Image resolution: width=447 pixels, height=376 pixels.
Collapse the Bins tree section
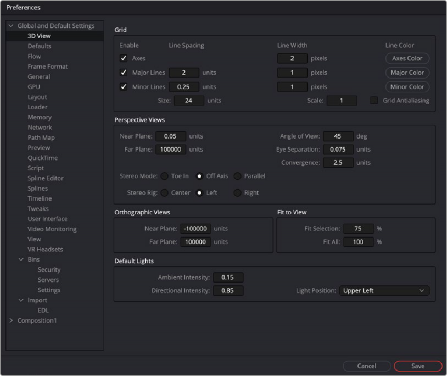[21, 259]
